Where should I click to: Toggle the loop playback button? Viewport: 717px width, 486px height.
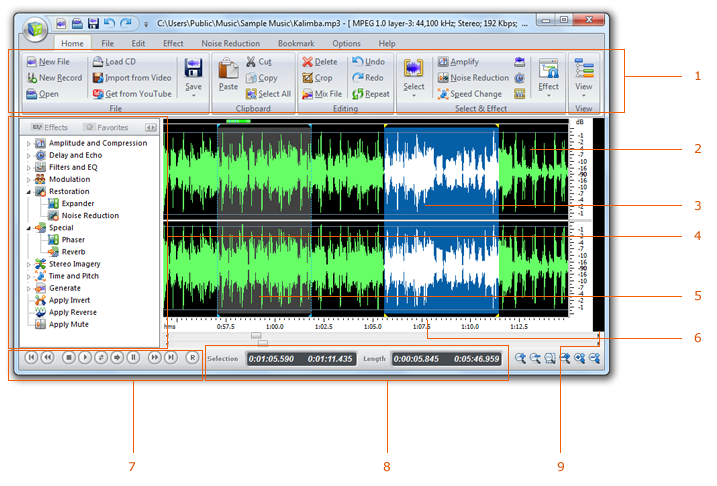click(101, 358)
